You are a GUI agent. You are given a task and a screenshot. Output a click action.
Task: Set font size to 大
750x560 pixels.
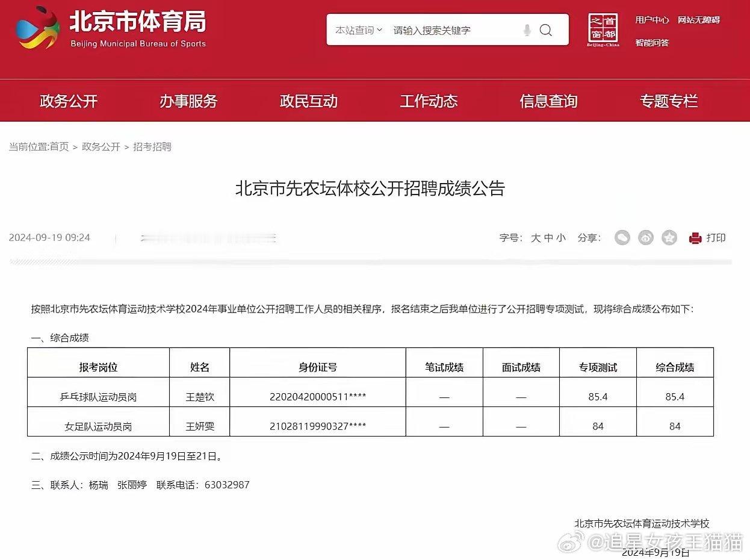(536, 238)
